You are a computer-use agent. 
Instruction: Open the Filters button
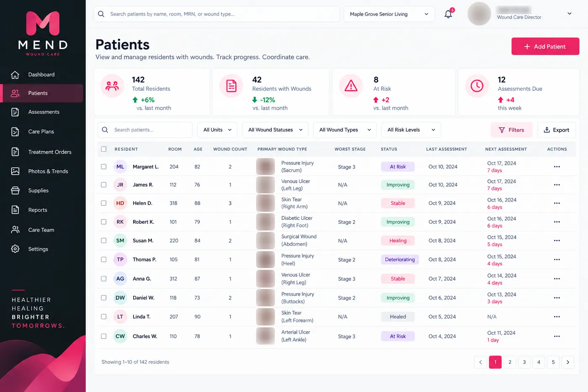511,130
